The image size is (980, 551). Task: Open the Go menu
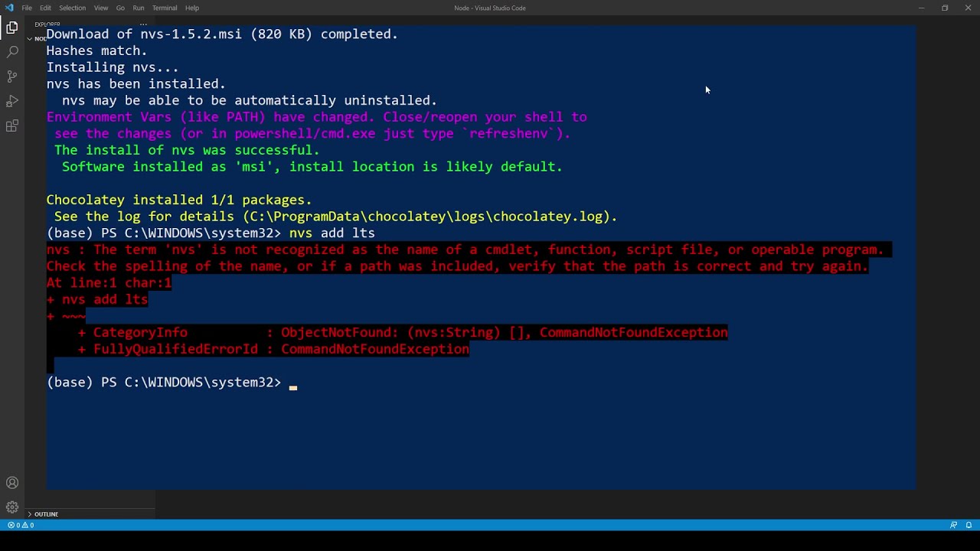[x=120, y=8]
